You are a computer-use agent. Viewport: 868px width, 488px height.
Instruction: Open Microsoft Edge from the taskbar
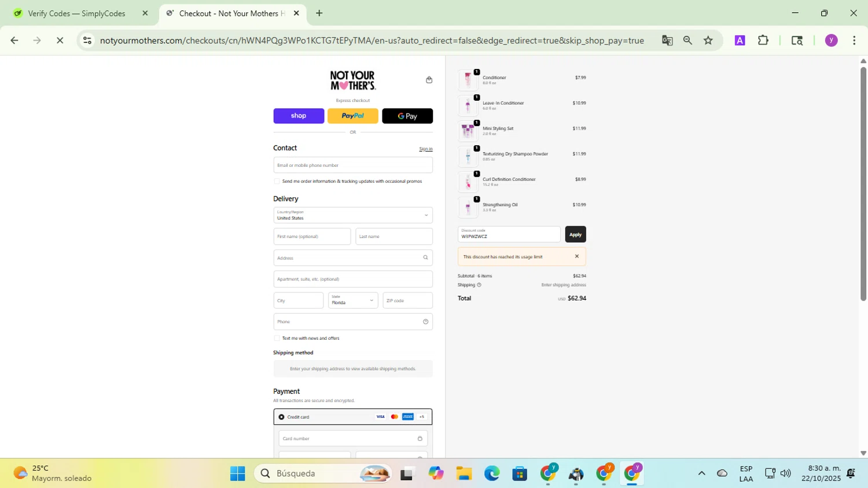pos(492,474)
